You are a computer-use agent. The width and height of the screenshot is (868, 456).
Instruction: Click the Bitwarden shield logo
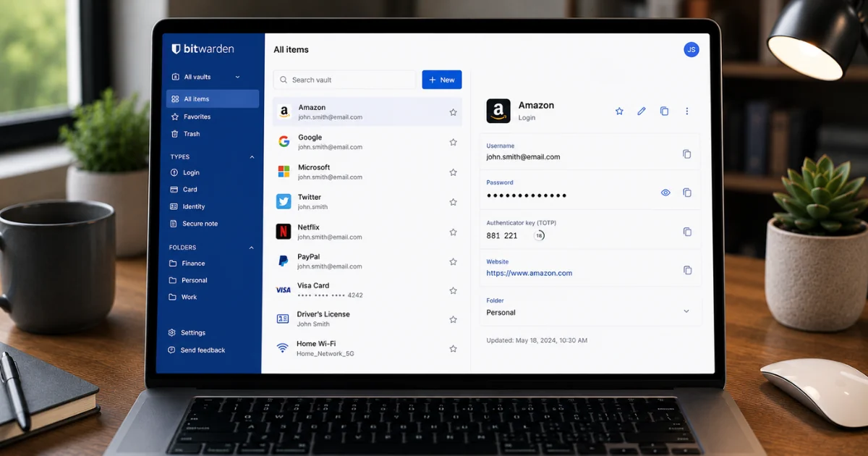coord(176,49)
